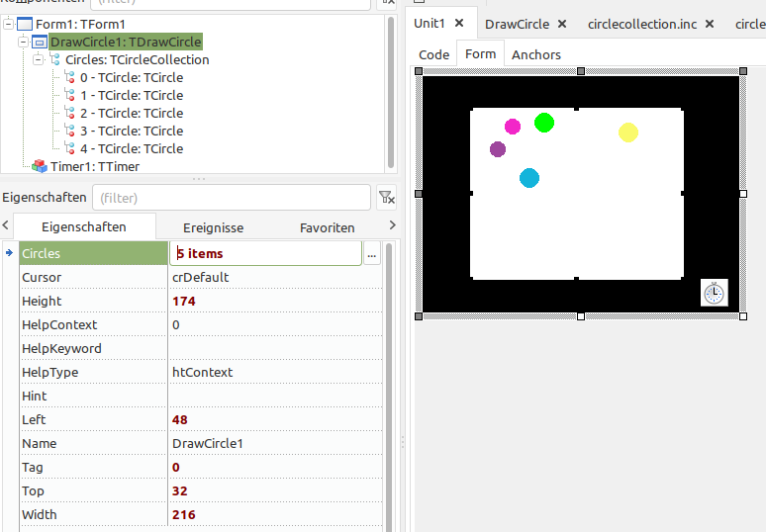Select Timer1: TTimer in the tree
Image resolution: width=766 pixels, height=532 pixels.
click(95, 166)
